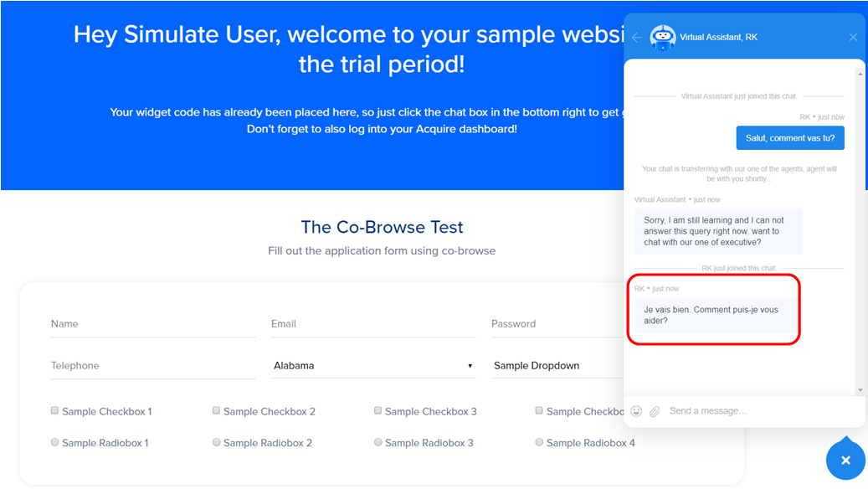The image size is (868, 489).
Task: Click the chat scrollbar up arrow
Action: pos(860,73)
